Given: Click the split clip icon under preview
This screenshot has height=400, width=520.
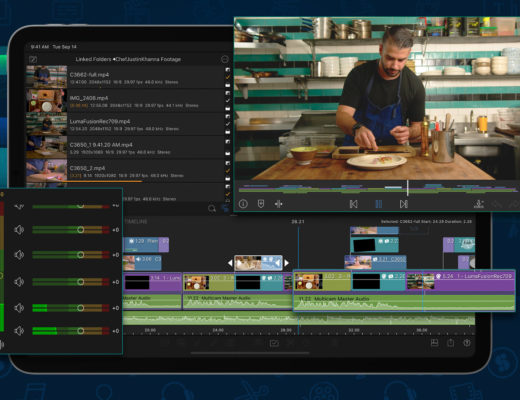Looking at the screenshot, I should click(279, 204).
